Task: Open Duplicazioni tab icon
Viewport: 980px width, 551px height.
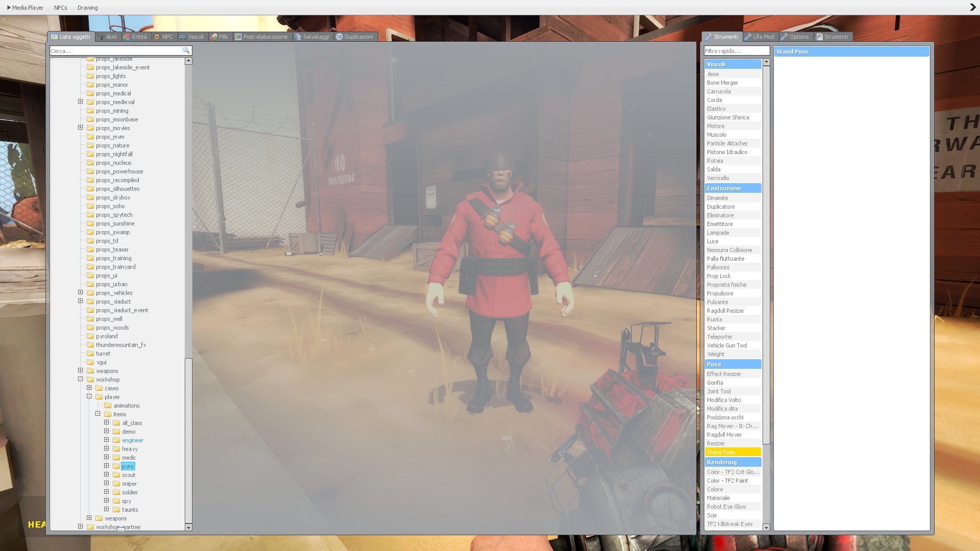Action: tap(354, 37)
